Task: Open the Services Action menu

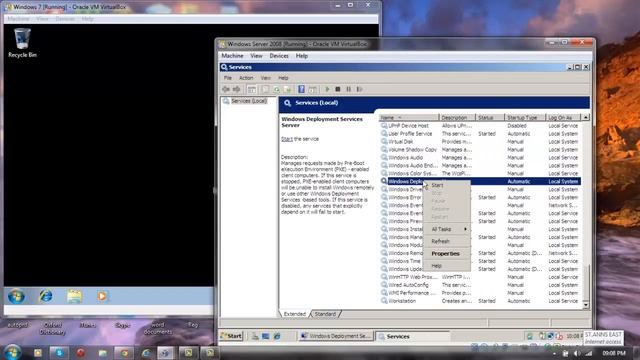Action: tap(246, 78)
